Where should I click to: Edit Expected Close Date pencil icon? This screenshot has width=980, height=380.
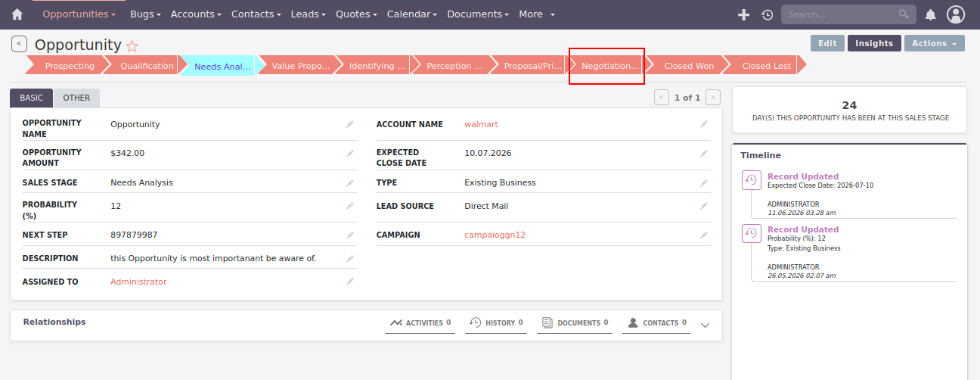pos(704,154)
